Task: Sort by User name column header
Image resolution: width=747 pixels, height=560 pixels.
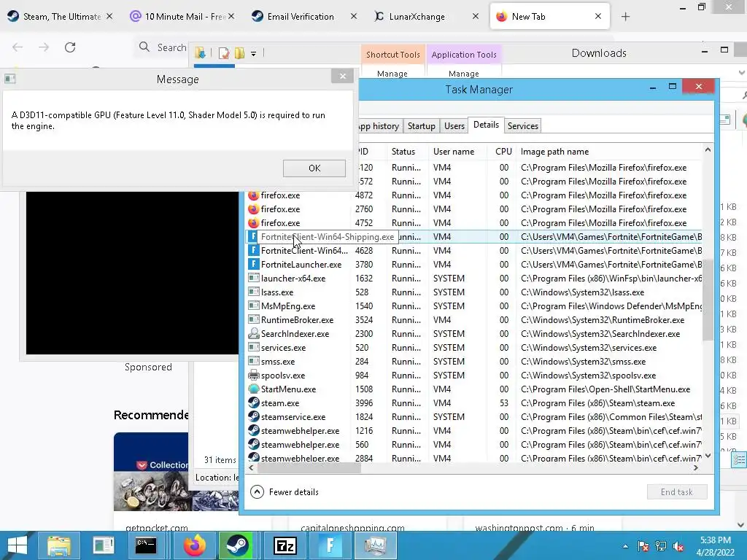Action: (454, 152)
